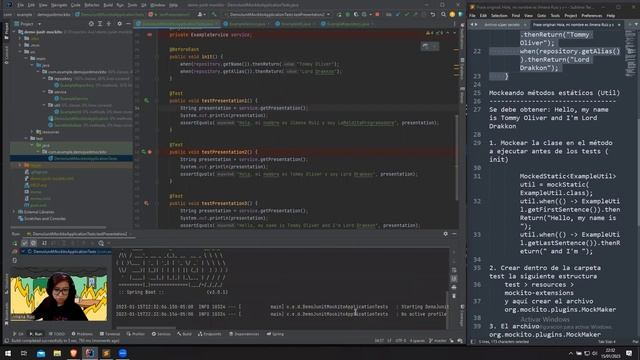Collapse the demo-junit-mockito project root
The height and width of the screenshot is (360, 640).
coord(15,32)
